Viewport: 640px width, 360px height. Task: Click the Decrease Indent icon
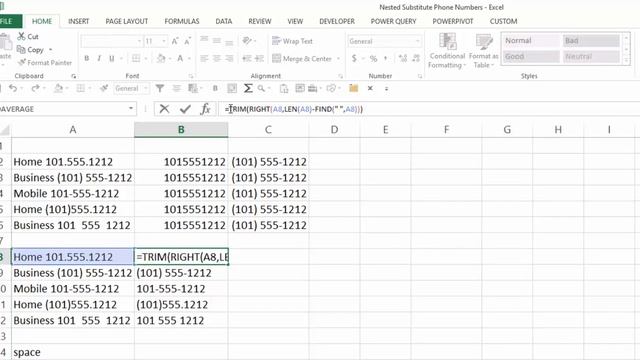pyautogui.click(x=247, y=58)
